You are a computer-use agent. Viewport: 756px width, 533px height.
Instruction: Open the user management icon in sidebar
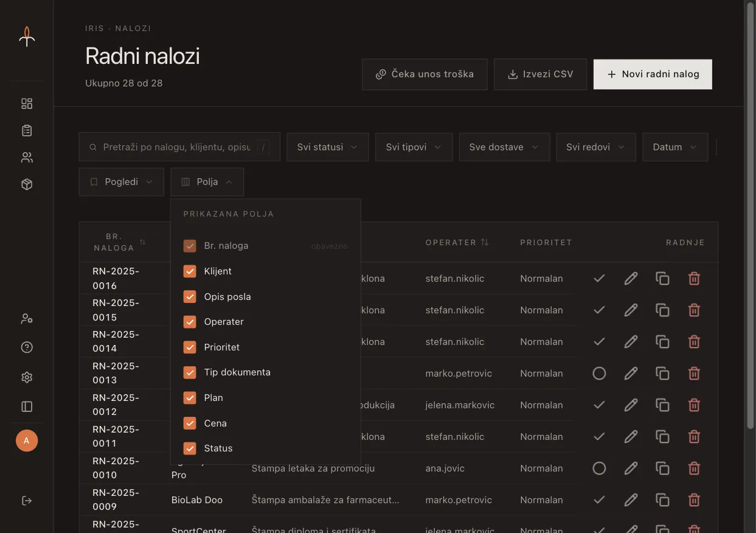pyautogui.click(x=27, y=318)
